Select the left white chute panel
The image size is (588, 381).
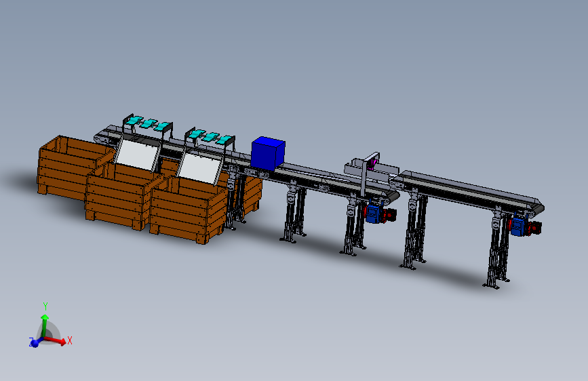point(137,155)
